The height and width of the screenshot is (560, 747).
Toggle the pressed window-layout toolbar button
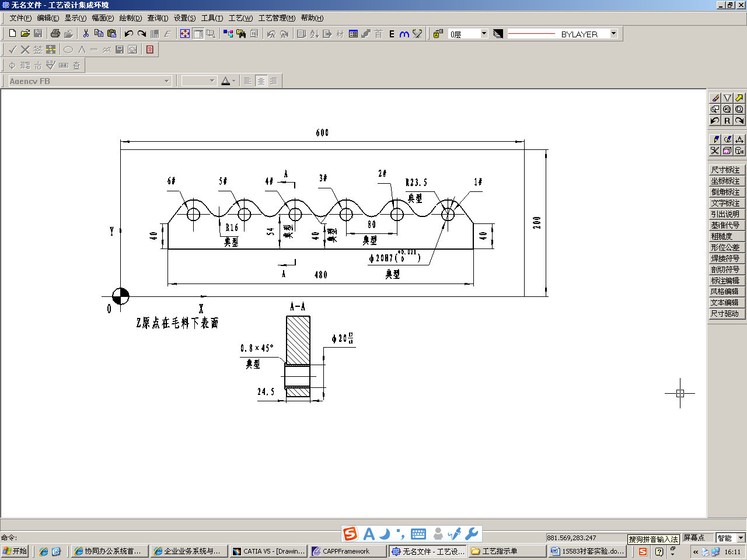point(198,34)
